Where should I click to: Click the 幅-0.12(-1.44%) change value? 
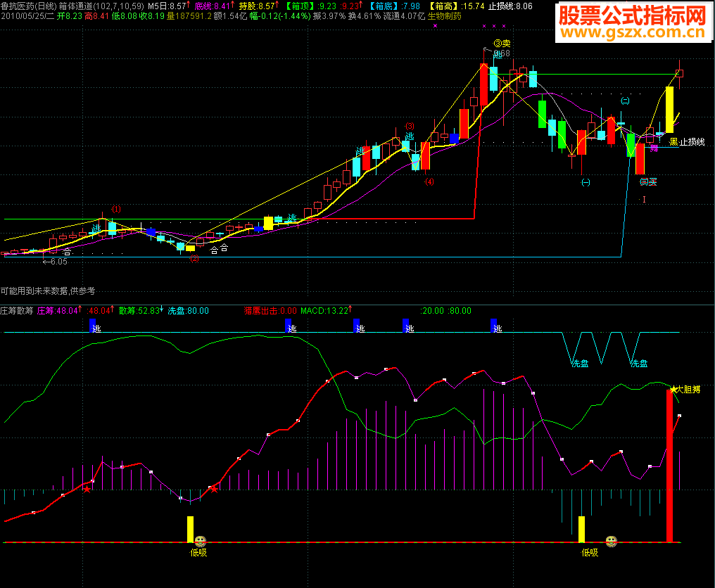(x=280, y=16)
